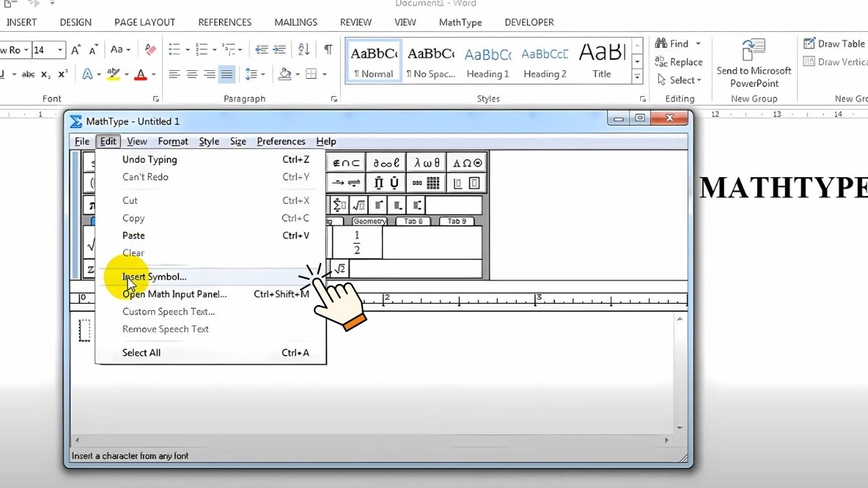The width and height of the screenshot is (868, 488).
Task: Open the boxes templates palette
Action: [x=467, y=183]
